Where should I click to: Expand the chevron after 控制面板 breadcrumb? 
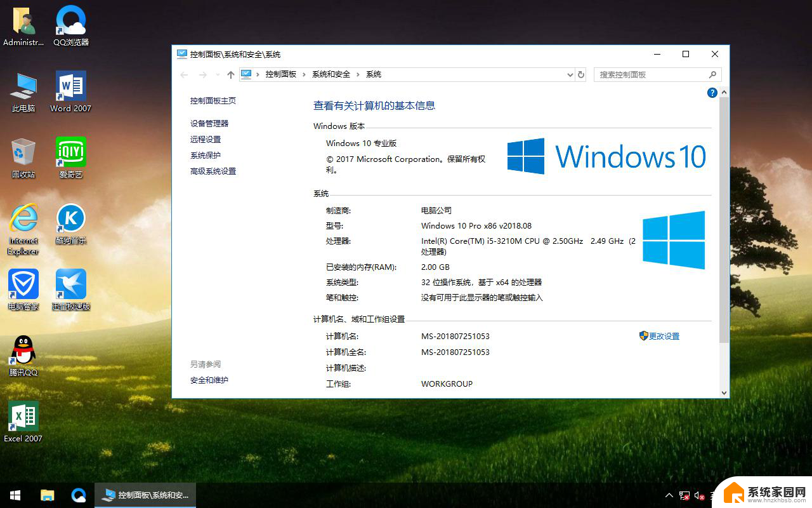coord(304,74)
